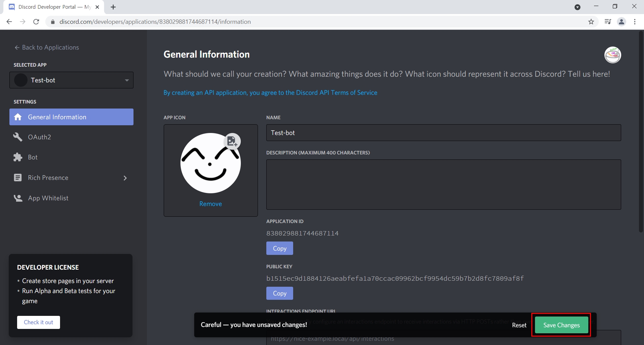Screen dimensions: 644x345
Task: Open Chrome's three-dot menu
Action: click(x=635, y=22)
